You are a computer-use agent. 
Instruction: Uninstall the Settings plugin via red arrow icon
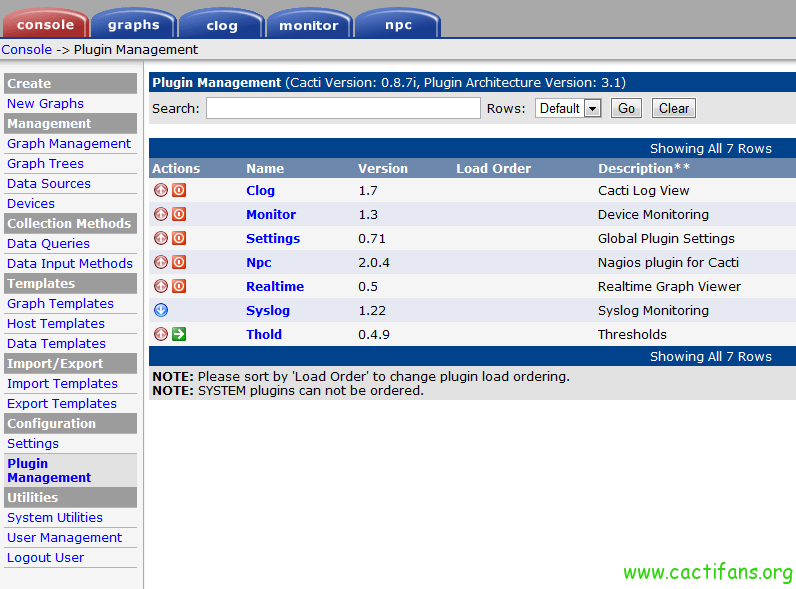pos(161,238)
